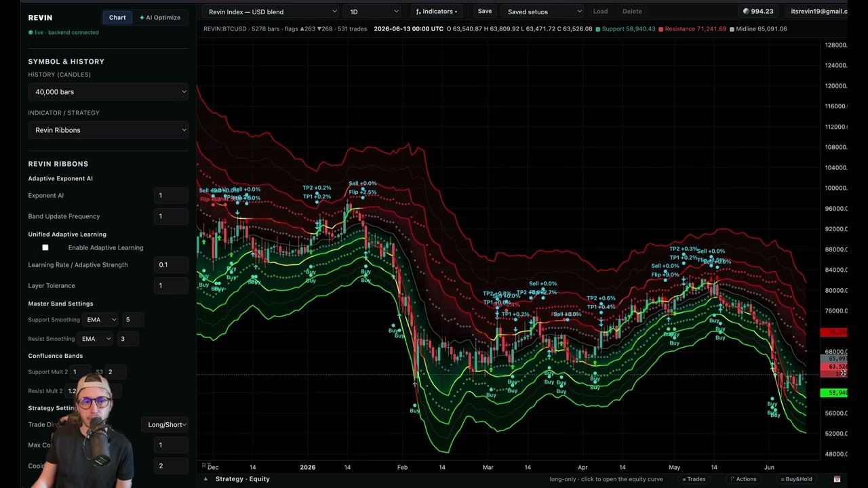The width and height of the screenshot is (868, 488).
Task: Edit the Resist Smoothing length 3 field
Action: tap(128, 338)
